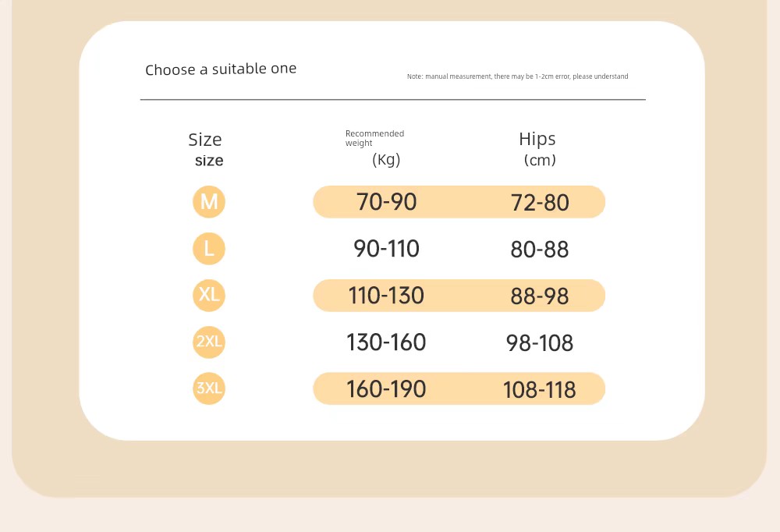Screen dimensions: 780x532
Task: Click the 90-110 weight value
Action: (387, 248)
